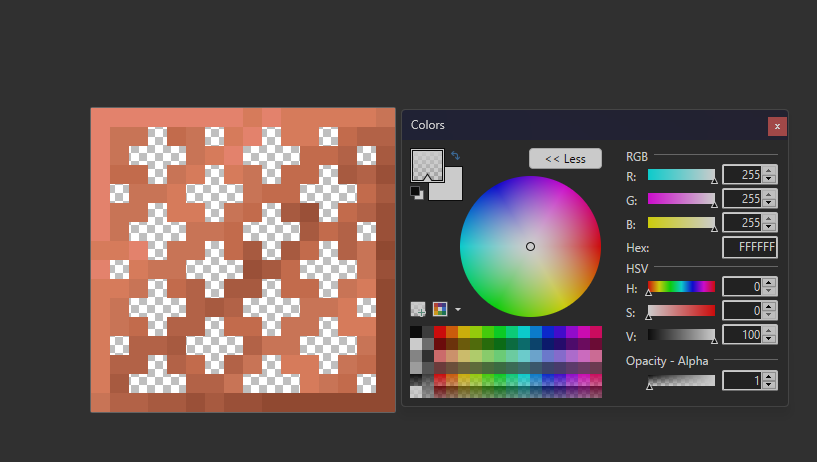Decrease G value with the down arrow
This screenshot has height=462, width=817.
(x=769, y=203)
